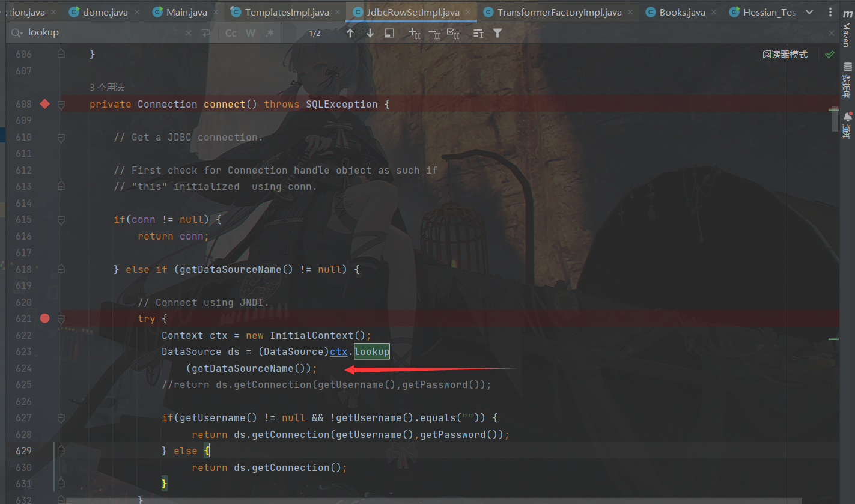Select all occurrences icon in search bar
The height and width of the screenshot is (504, 855).
click(454, 34)
